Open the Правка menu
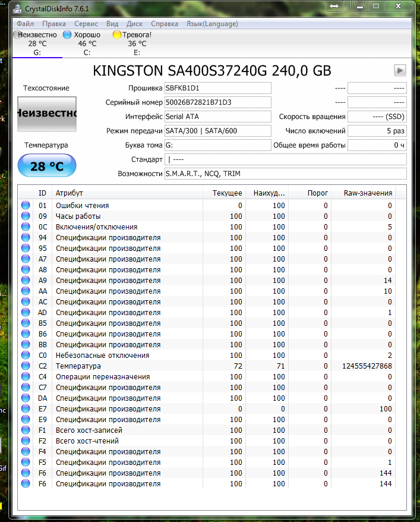This screenshot has height=522, width=420. click(54, 24)
